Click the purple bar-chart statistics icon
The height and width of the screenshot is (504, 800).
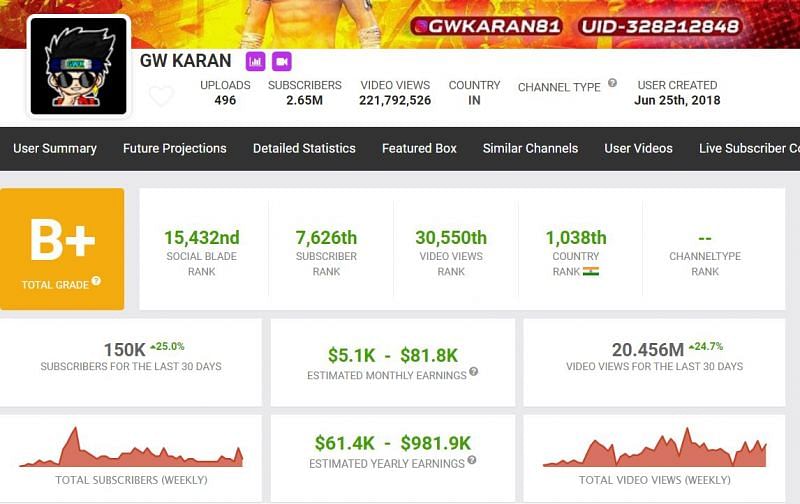coord(256,61)
